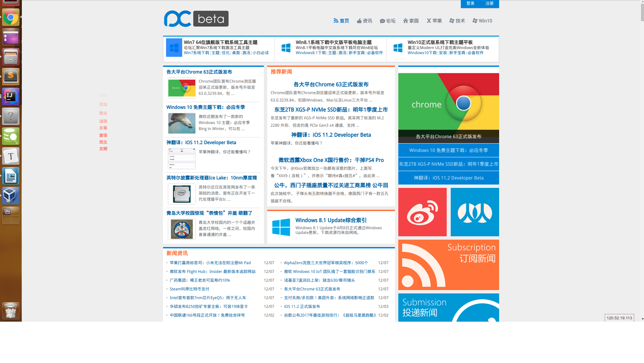Open the Win7系统下载 link
The width and height of the screenshot is (644, 363).
[196, 53]
